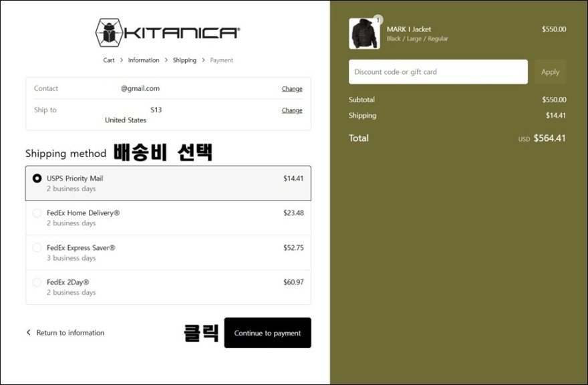The height and width of the screenshot is (385, 588).
Task: Open Information breadcrumb step
Action: tap(144, 60)
